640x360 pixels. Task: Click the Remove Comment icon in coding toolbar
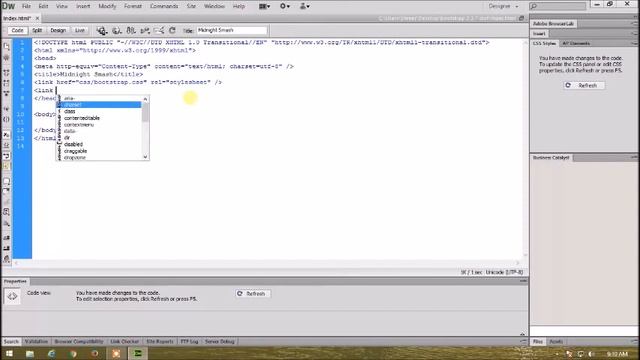point(7,191)
